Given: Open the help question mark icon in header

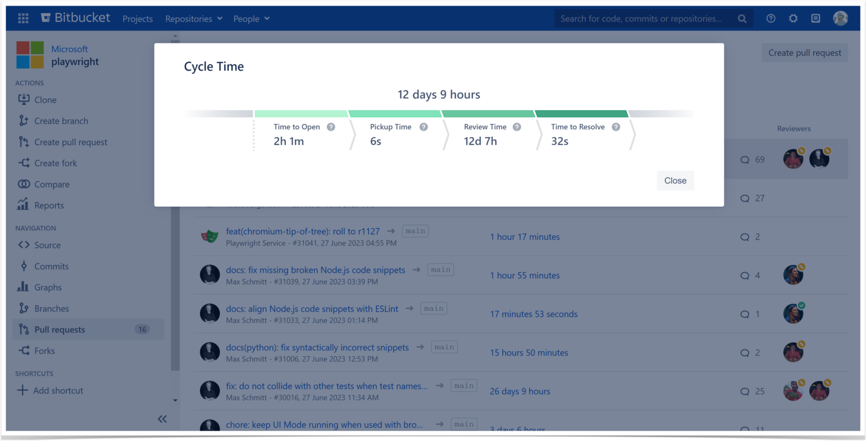Looking at the screenshot, I should pyautogui.click(x=771, y=19).
